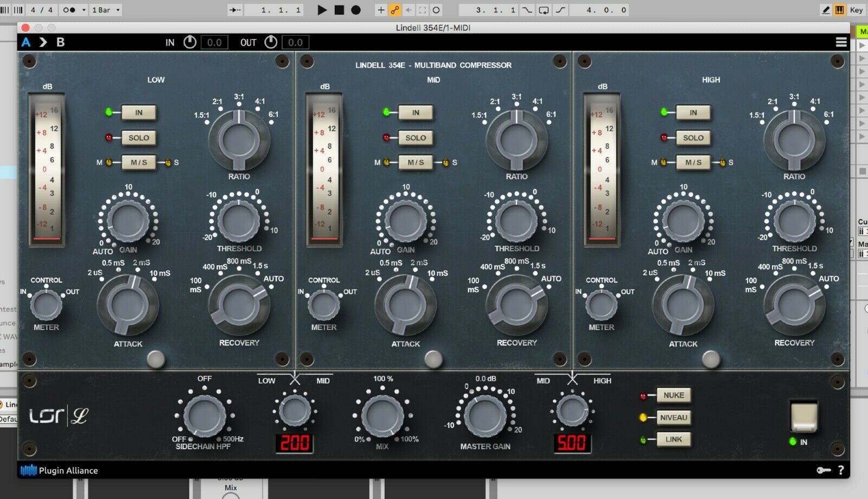This screenshot has width=868, height=499.
Task: Open the 1 Bar quantization dropdown
Action: coord(106,10)
